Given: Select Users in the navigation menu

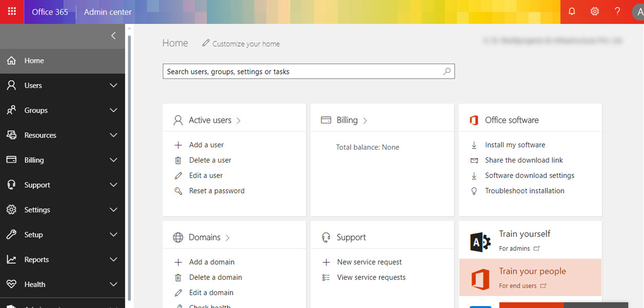Looking at the screenshot, I should (x=62, y=85).
